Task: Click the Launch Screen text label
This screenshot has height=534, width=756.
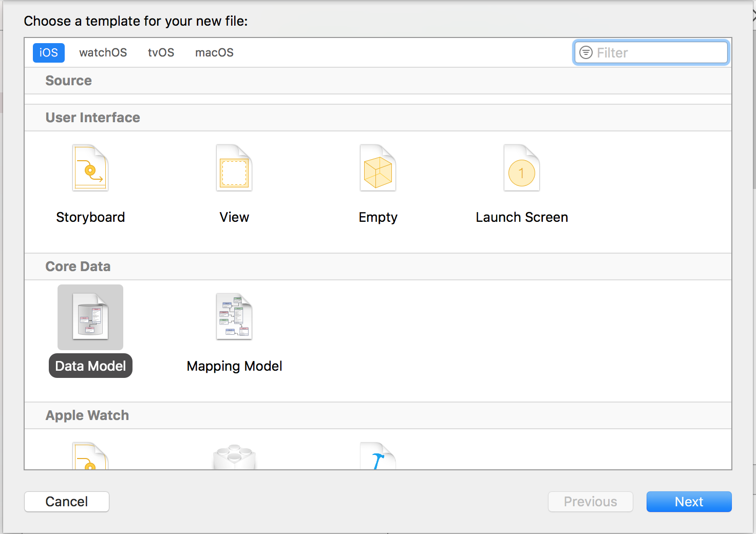Action: tap(522, 217)
